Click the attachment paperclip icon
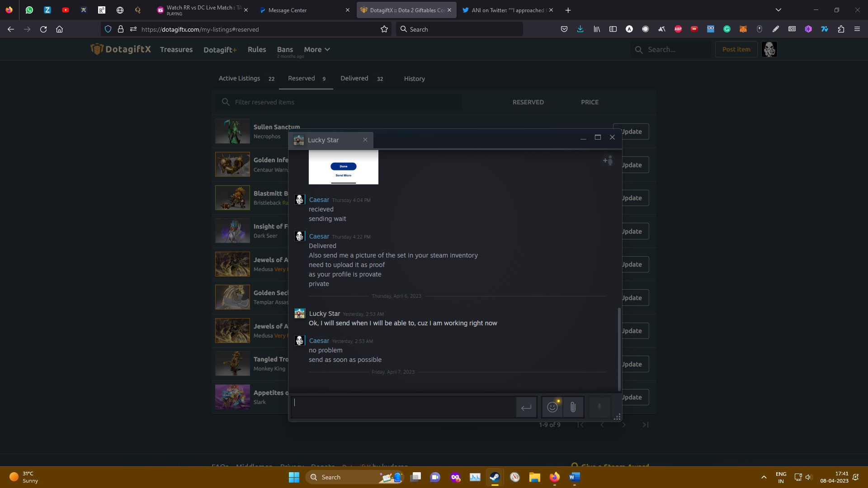The height and width of the screenshot is (488, 868). click(x=573, y=407)
